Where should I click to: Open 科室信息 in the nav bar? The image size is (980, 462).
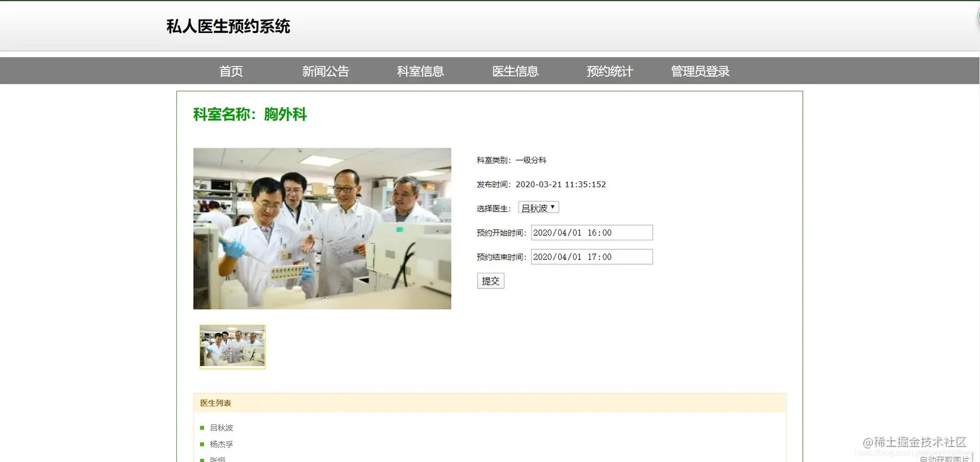(x=421, y=71)
